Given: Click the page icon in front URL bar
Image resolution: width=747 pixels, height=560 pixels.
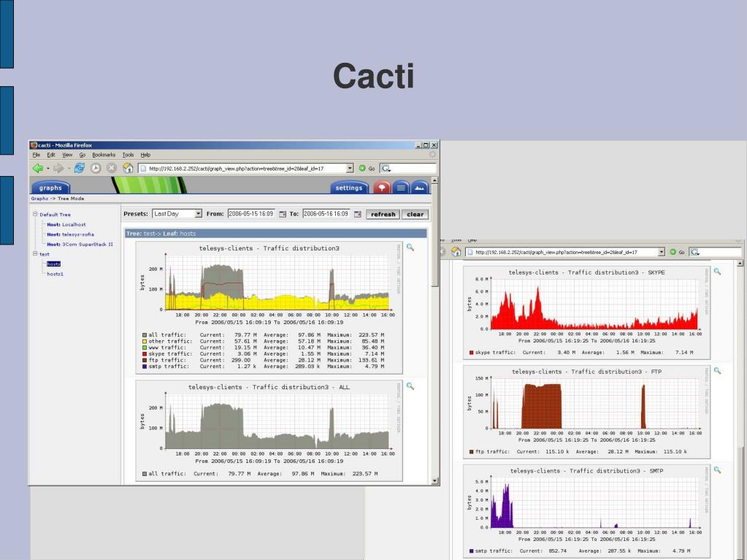Looking at the screenshot, I should (x=143, y=169).
